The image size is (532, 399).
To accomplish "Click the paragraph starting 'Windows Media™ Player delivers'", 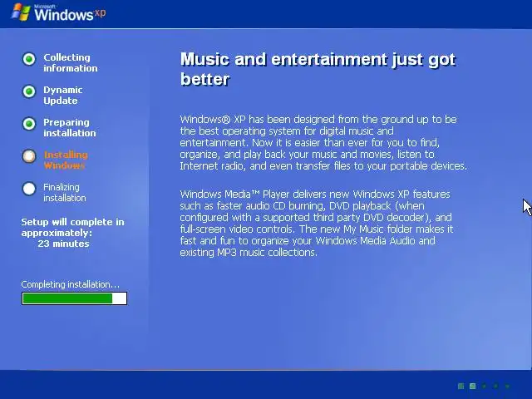I will 317,224.
